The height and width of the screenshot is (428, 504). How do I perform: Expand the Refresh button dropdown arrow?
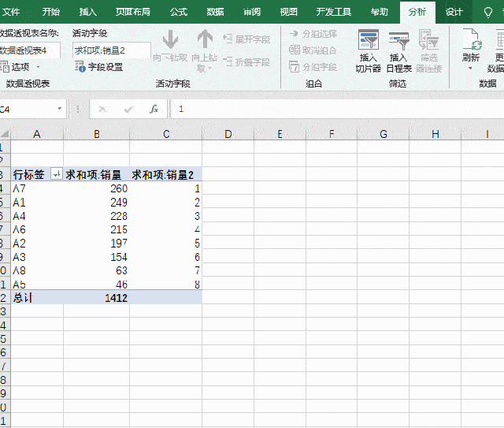[x=470, y=69]
